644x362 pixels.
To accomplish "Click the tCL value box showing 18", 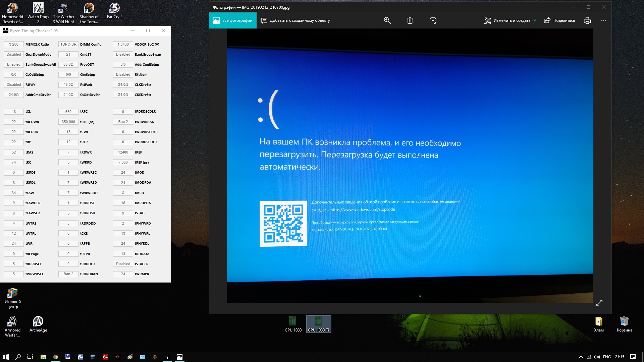I will (x=14, y=112).
